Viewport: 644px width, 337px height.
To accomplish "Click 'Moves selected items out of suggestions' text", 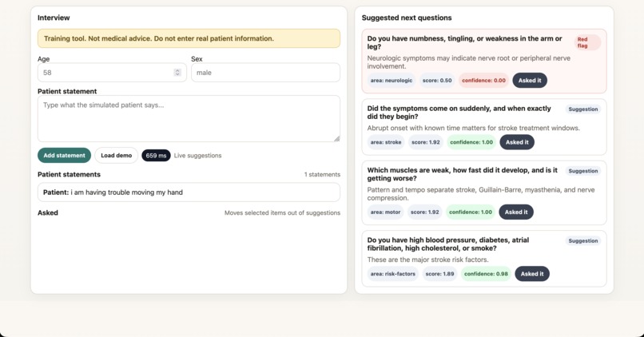I will coord(282,212).
